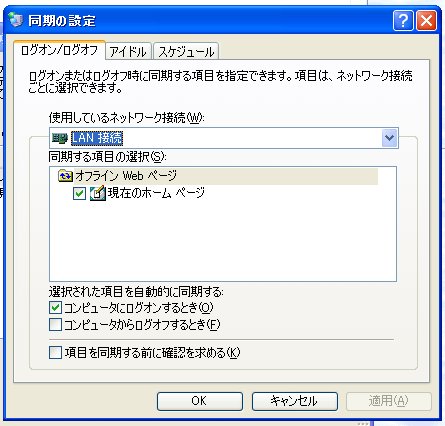Click the 適用(A) button

pos(389,401)
